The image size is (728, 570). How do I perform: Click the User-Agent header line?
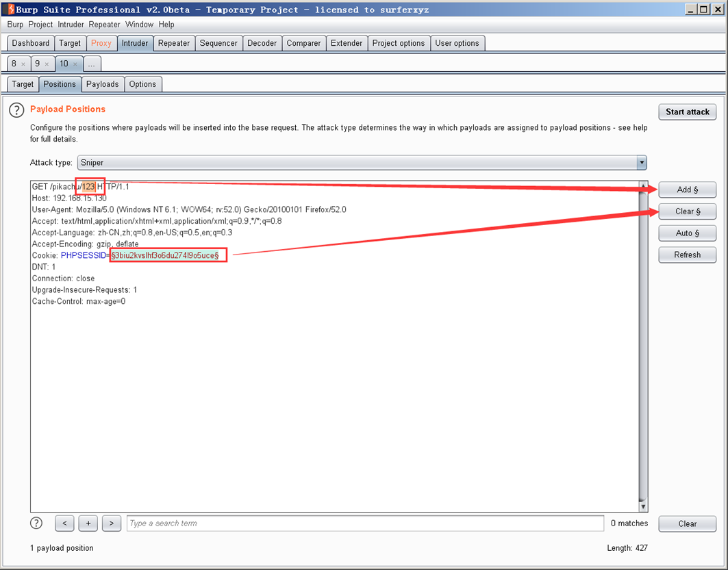click(189, 209)
